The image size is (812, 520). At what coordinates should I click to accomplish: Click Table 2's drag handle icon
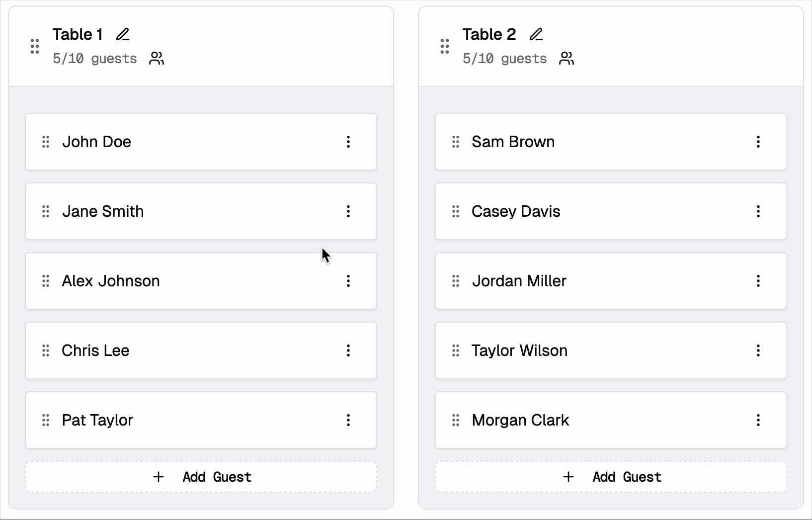pos(444,46)
